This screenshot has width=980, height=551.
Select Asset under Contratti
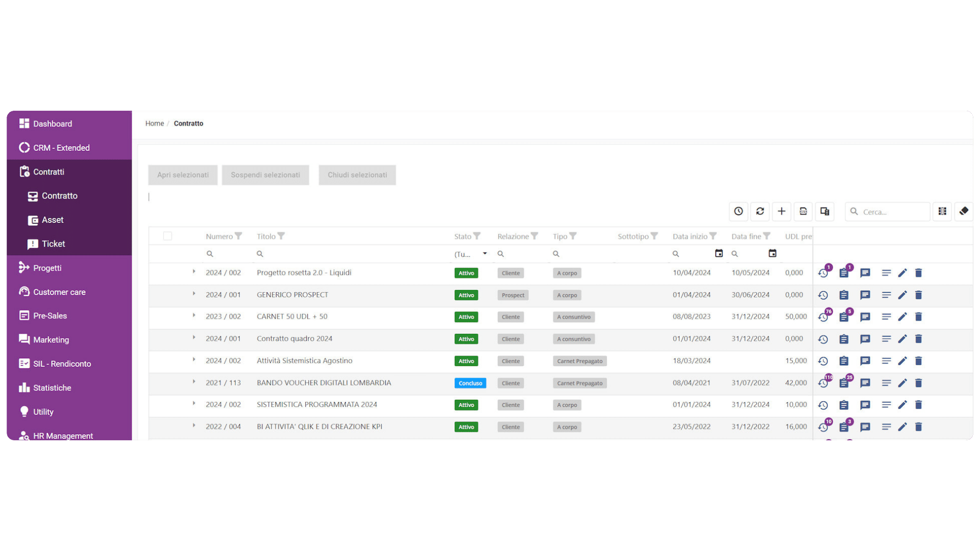(x=69, y=220)
